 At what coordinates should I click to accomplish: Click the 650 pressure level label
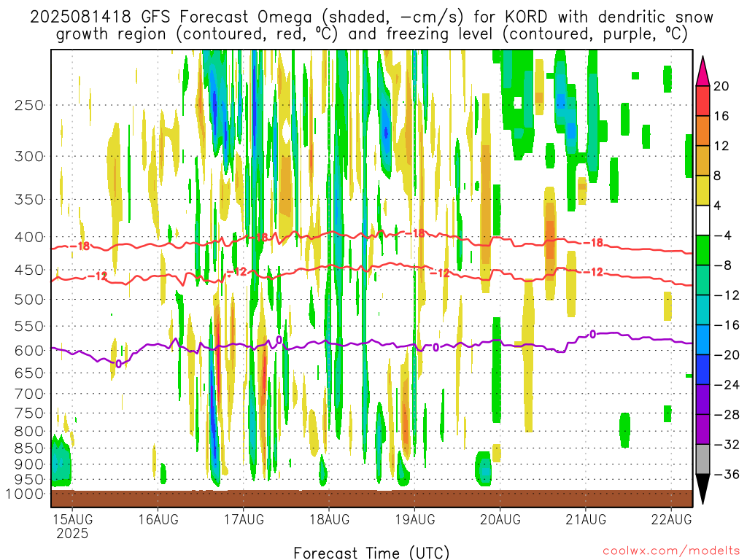[x=29, y=373]
